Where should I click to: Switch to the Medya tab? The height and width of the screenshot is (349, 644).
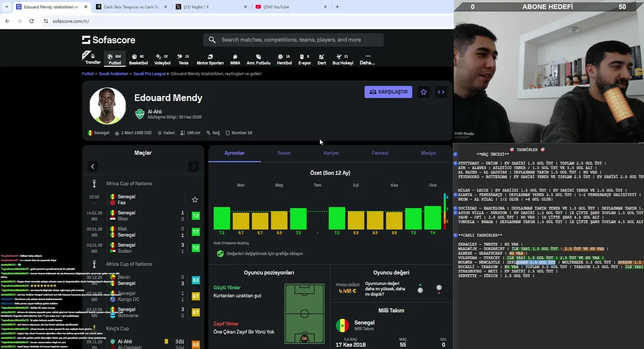coord(428,153)
